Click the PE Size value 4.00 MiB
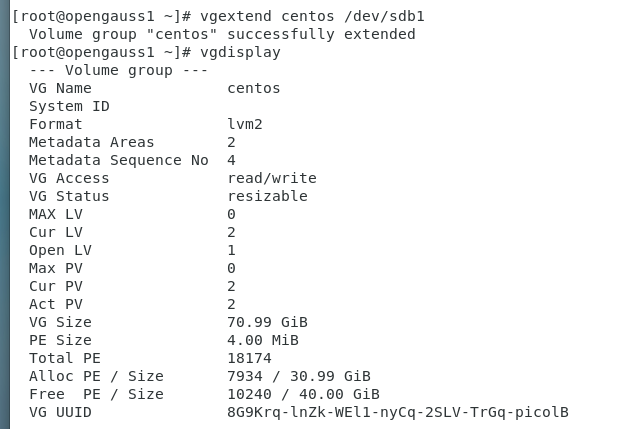This screenshot has height=429, width=618. (x=263, y=340)
